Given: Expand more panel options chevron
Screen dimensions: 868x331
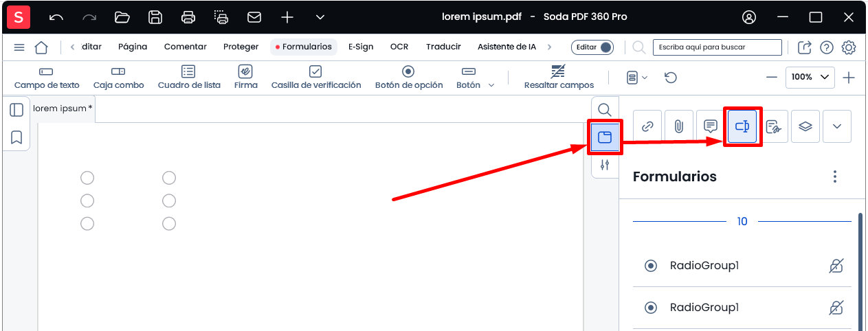Looking at the screenshot, I should pos(837,126).
